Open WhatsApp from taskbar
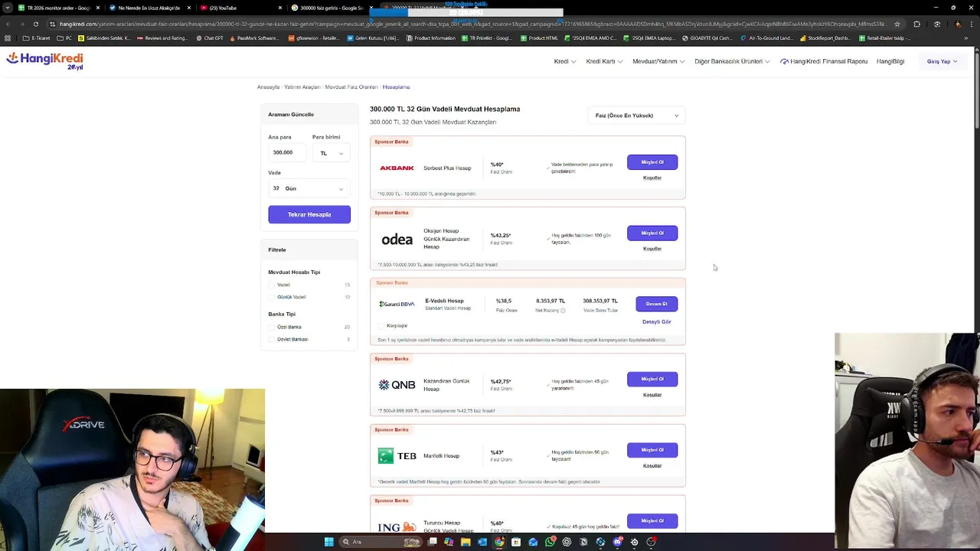Image resolution: width=980 pixels, height=551 pixels. (x=550, y=542)
